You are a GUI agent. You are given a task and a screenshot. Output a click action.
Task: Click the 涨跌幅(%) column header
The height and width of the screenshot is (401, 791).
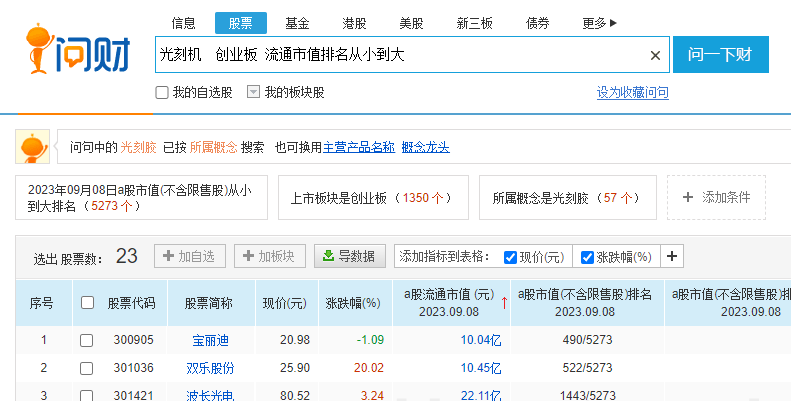click(353, 303)
